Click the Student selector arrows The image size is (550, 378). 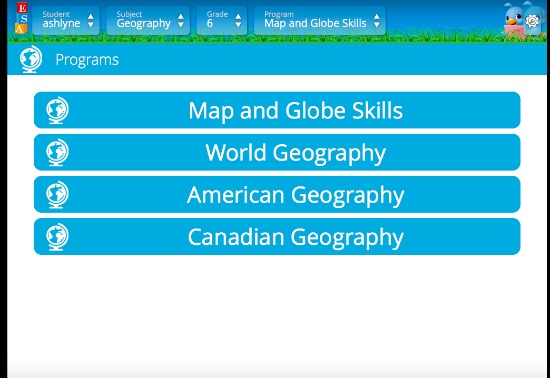coord(91,21)
